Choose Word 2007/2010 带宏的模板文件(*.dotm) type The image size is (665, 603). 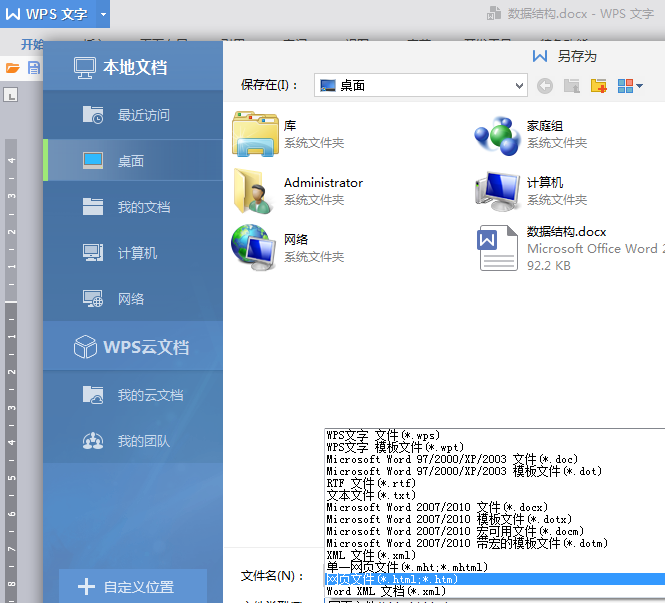[495, 543]
